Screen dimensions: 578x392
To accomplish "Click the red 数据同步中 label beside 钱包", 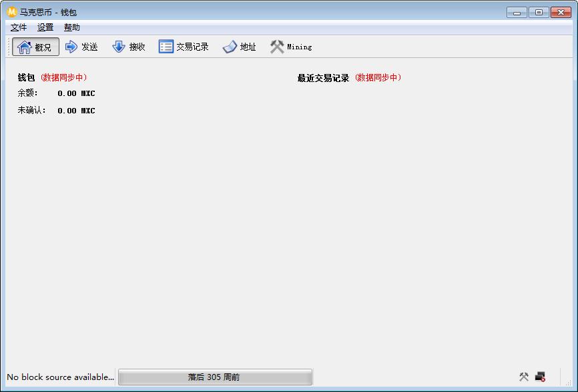I will (x=64, y=77).
